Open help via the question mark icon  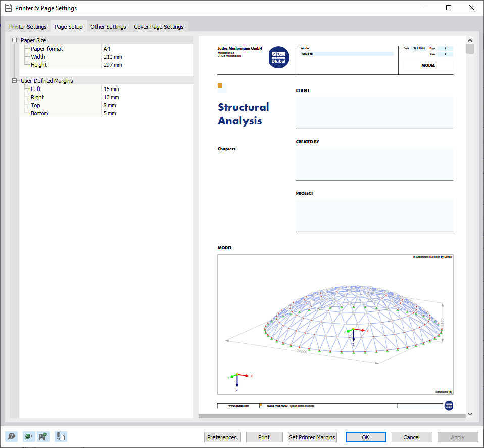pyautogui.click(x=11, y=436)
